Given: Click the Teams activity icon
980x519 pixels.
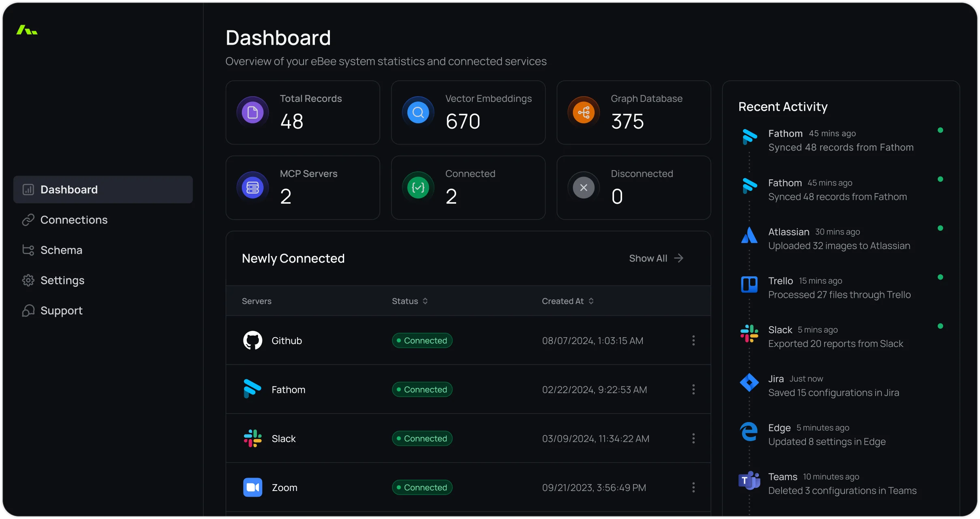Looking at the screenshot, I should coord(749,480).
